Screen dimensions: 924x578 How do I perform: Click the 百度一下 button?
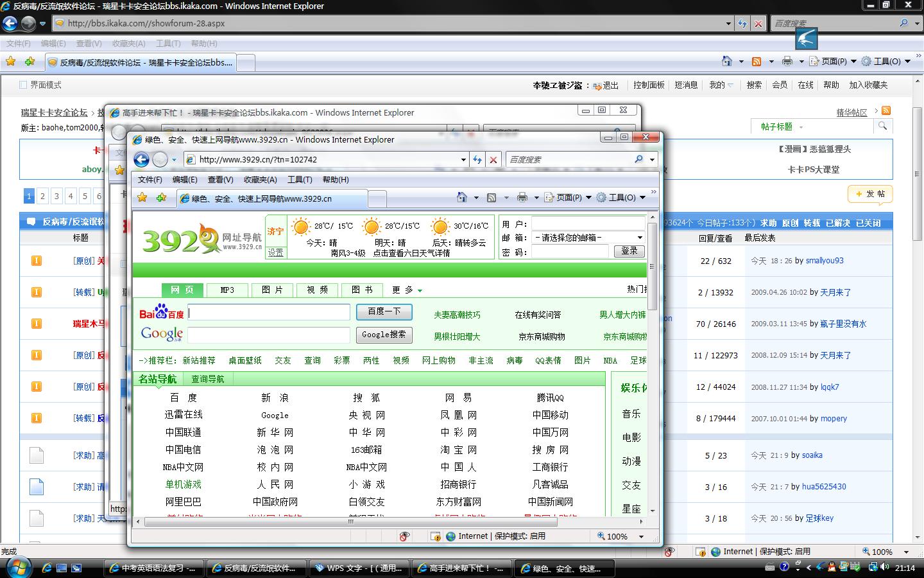[x=384, y=312]
